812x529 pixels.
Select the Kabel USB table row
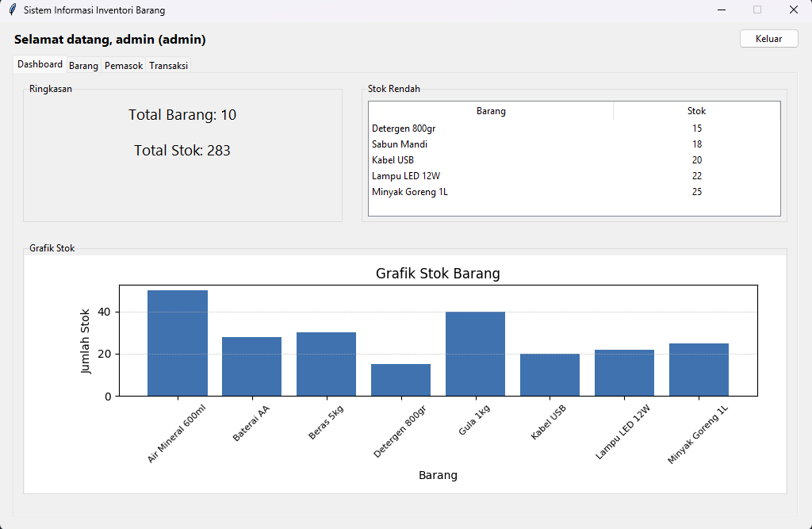pyautogui.click(x=574, y=160)
